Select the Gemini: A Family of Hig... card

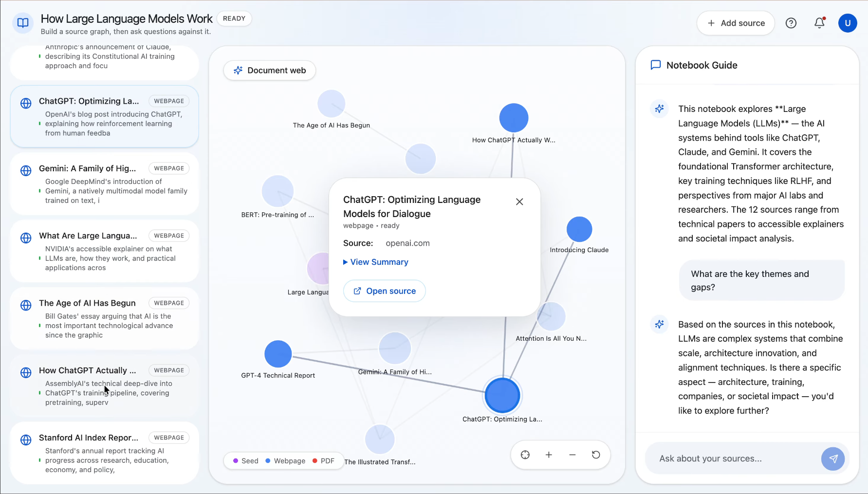coord(105,184)
